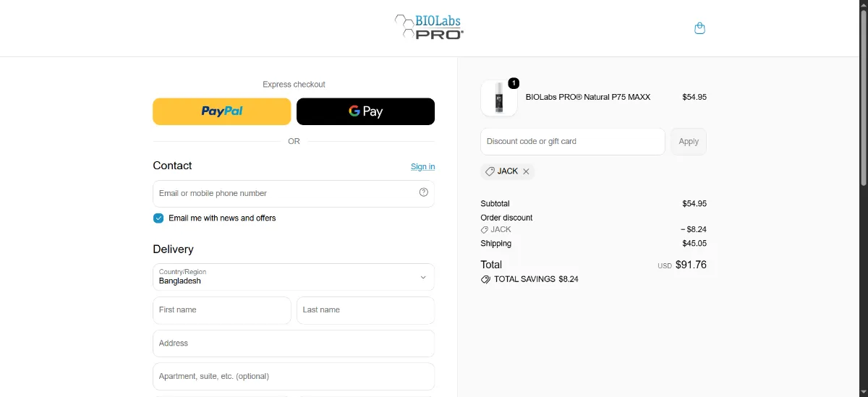Remove the JACK discount code tag
This screenshot has height=397, width=868.
point(526,171)
